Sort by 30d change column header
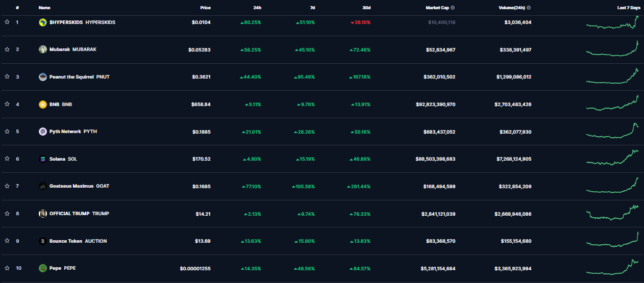The width and height of the screenshot is (644, 283). click(366, 8)
